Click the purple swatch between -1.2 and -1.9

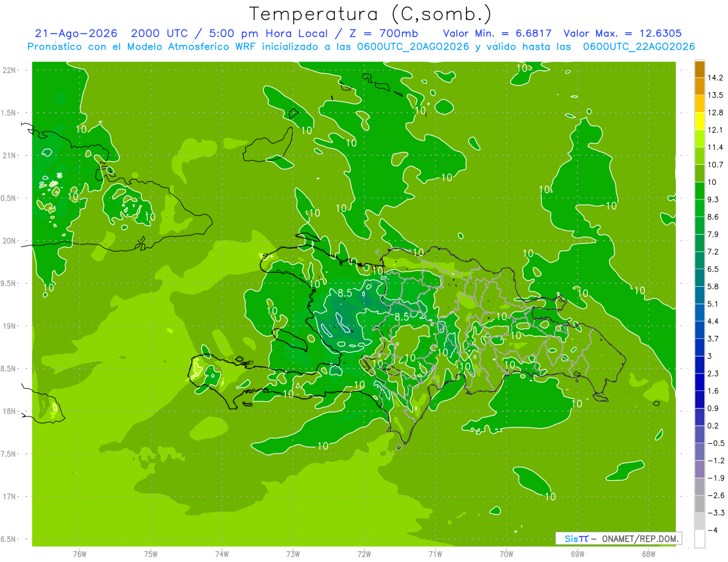699,469
